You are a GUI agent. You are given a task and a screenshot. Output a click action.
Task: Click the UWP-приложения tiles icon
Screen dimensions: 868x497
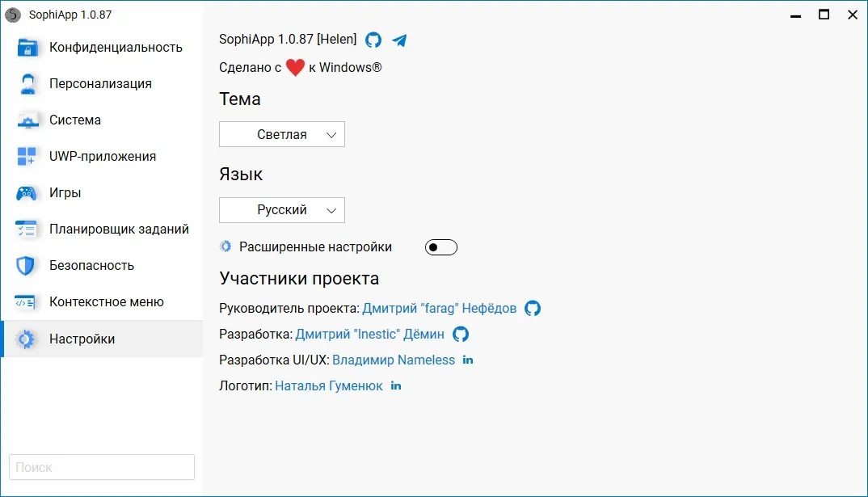point(27,157)
